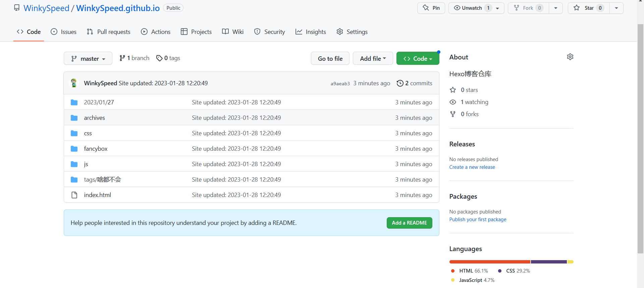Open the Wiki tab
The width and height of the screenshot is (644, 288).
(x=233, y=32)
